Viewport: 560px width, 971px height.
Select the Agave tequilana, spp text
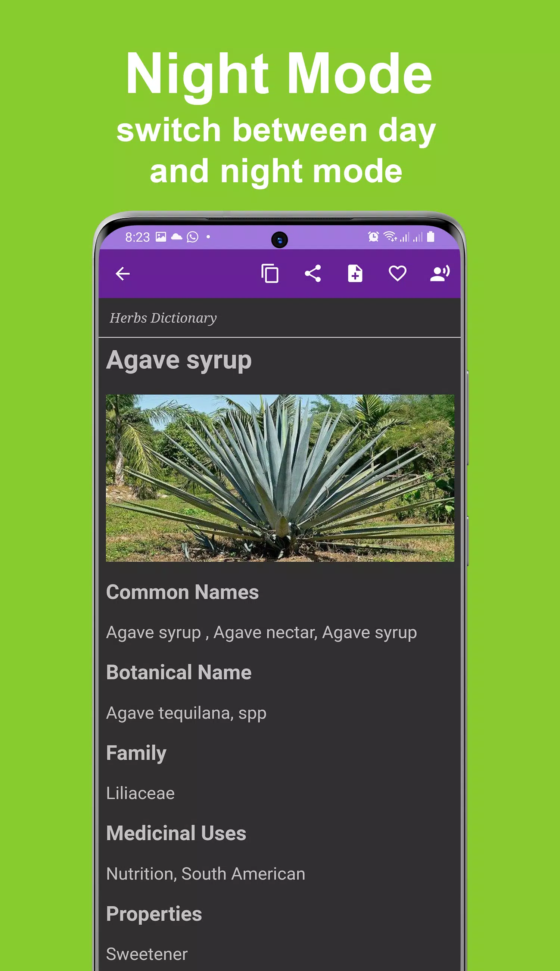coord(186,713)
